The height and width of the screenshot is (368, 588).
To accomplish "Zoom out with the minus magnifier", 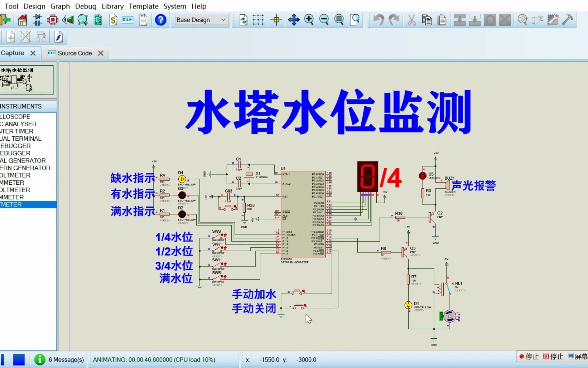I will [x=324, y=20].
